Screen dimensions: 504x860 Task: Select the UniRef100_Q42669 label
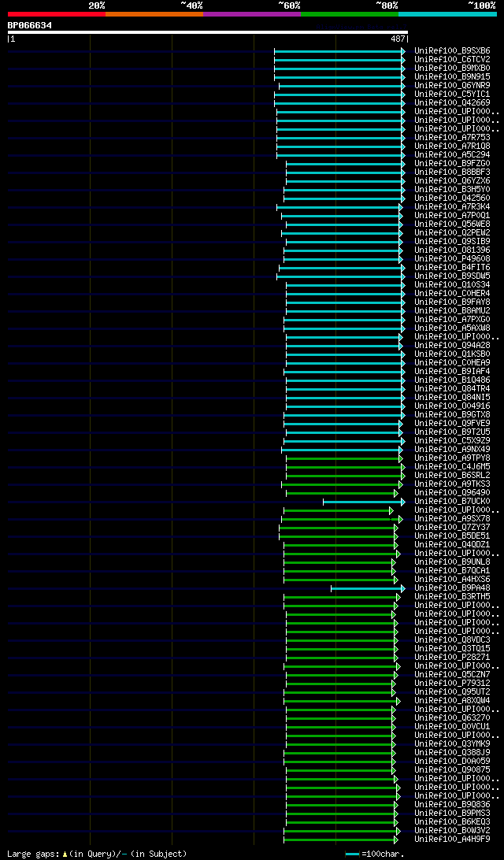click(453, 102)
